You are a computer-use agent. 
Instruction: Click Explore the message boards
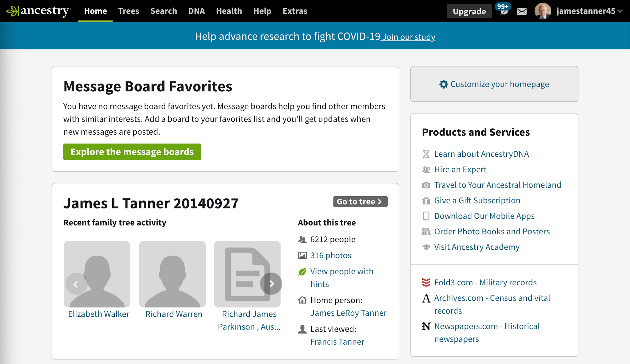(x=132, y=152)
